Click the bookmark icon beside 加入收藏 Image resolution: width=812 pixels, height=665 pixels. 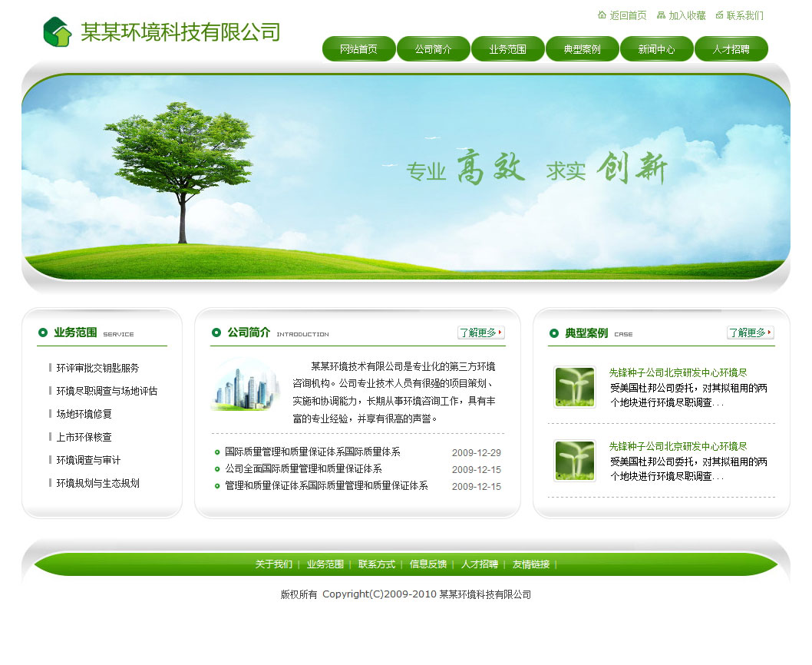(x=661, y=15)
